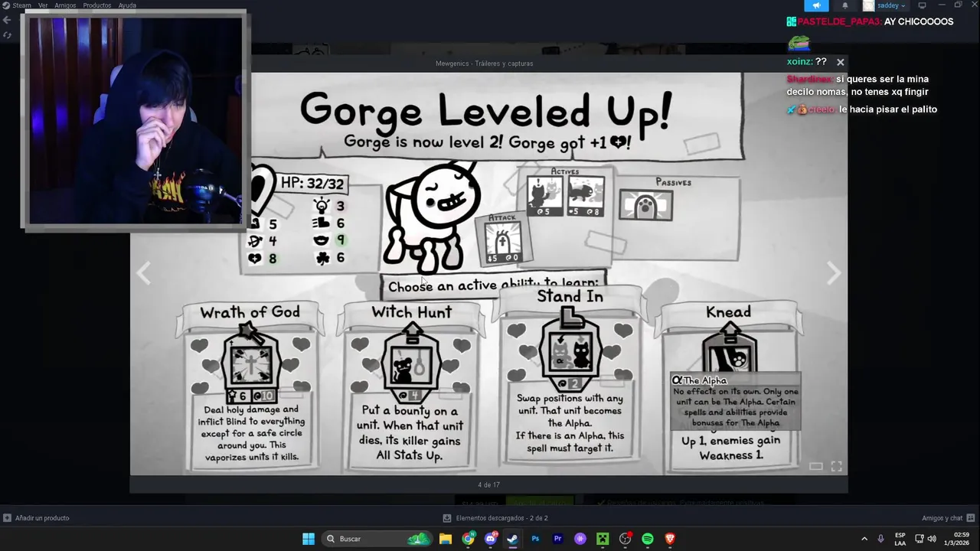
Task: Go back with Steam's back arrow
Action: tap(7, 21)
